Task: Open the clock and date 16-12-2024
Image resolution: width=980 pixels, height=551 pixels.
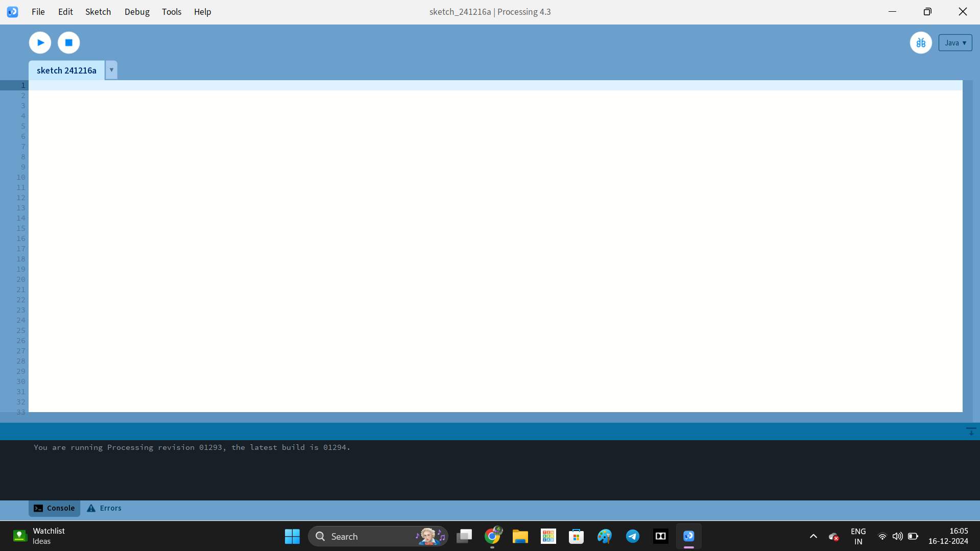Action: (x=948, y=536)
